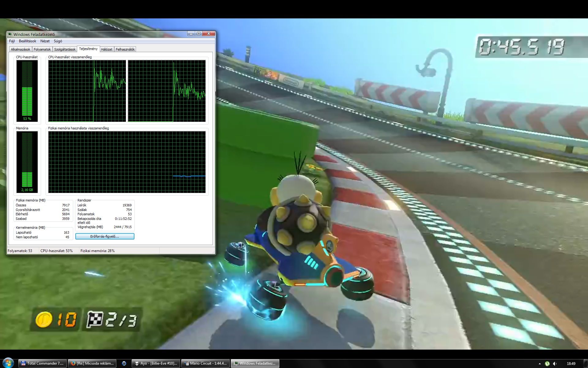Select the Teljesítmény tab
This screenshot has width=588, height=368.
[88, 49]
